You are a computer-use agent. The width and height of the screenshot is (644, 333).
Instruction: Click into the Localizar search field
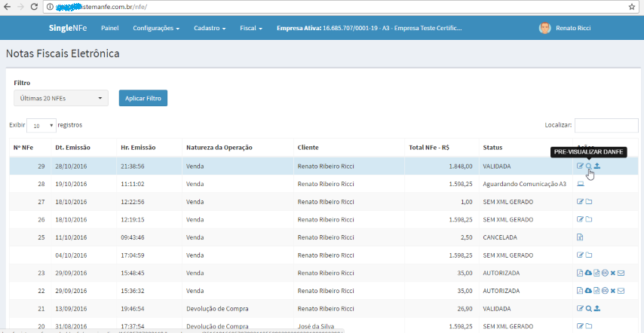coord(606,125)
